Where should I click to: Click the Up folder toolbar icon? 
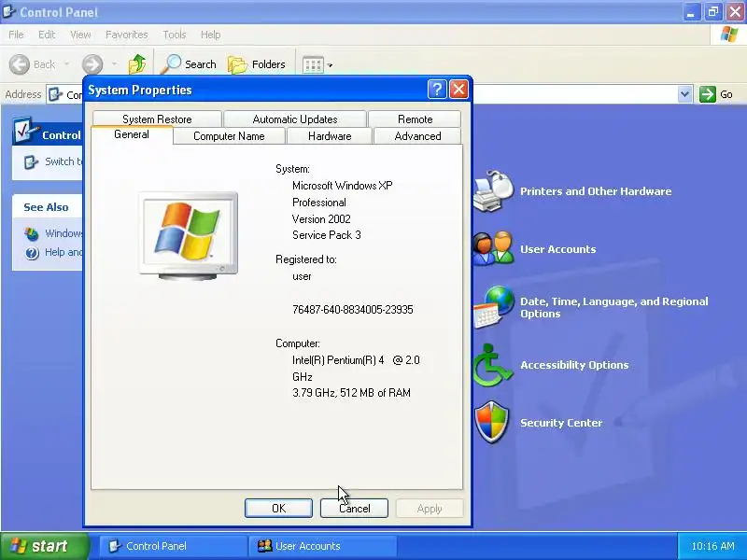point(137,64)
